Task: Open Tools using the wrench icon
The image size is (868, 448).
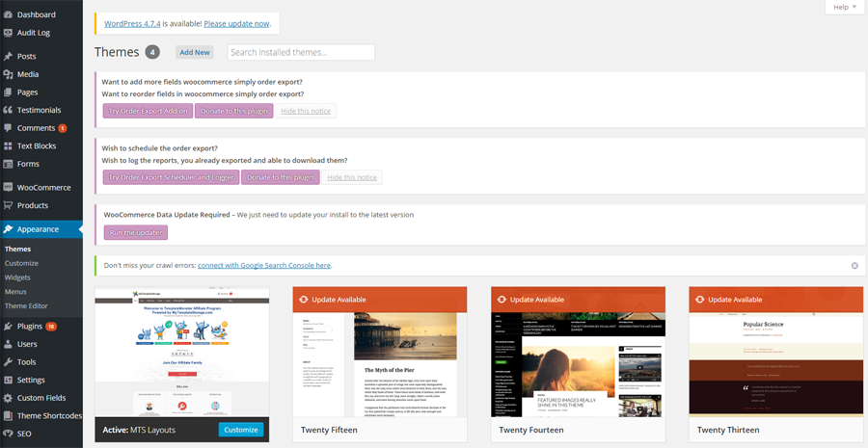Action: 8,362
